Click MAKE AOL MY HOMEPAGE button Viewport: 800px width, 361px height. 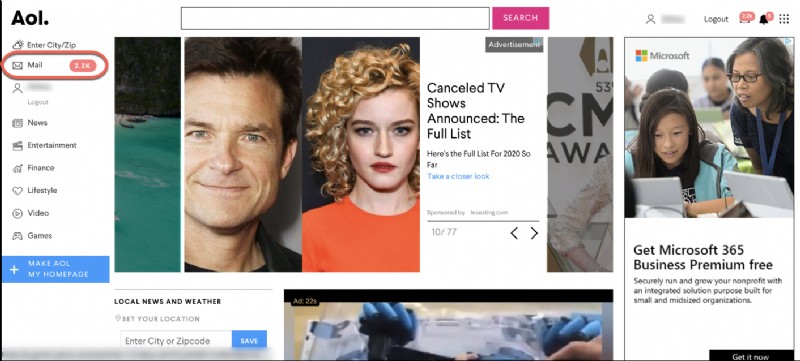(56, 269)
